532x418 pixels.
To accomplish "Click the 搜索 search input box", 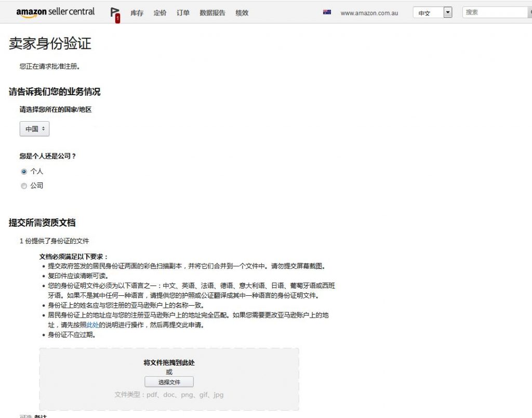I will pyautogui.click(x=495, y=12).
